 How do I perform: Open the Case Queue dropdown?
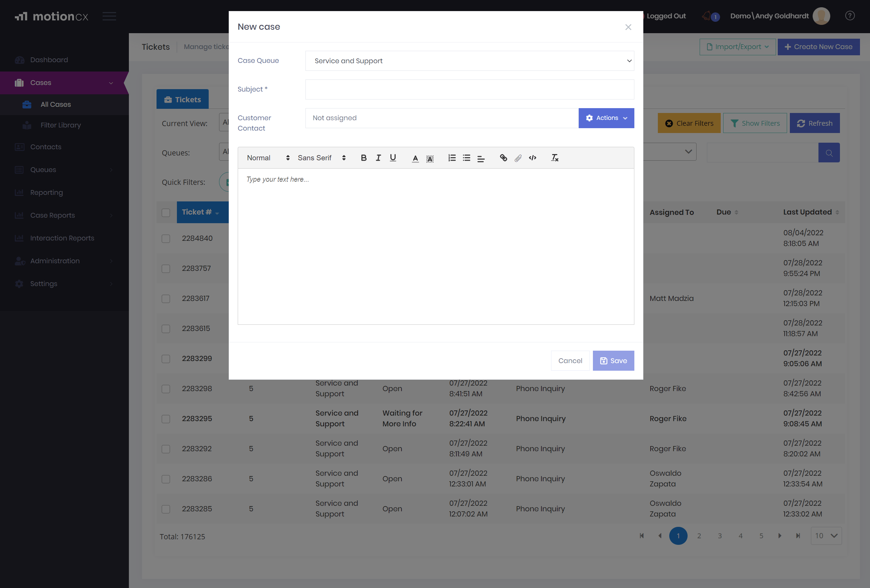(470, 61)
